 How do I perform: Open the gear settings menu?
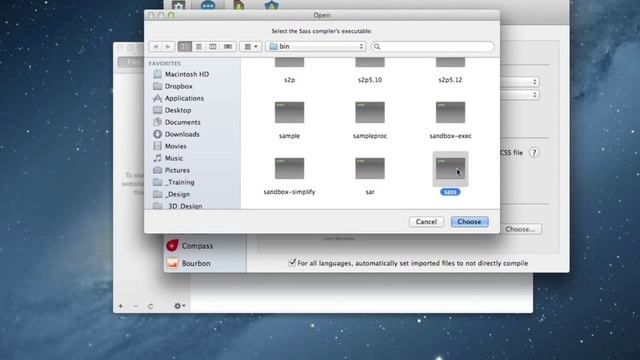coord(180,306)
